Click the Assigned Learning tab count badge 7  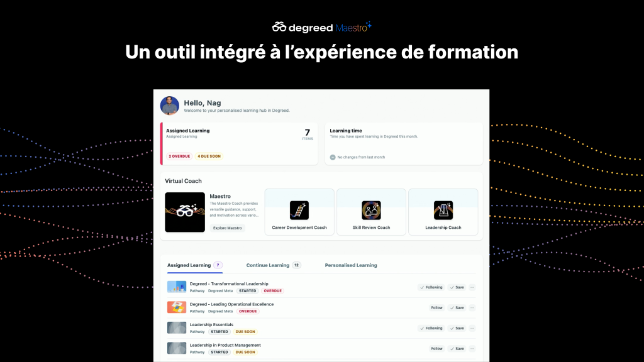coord(218,265)
